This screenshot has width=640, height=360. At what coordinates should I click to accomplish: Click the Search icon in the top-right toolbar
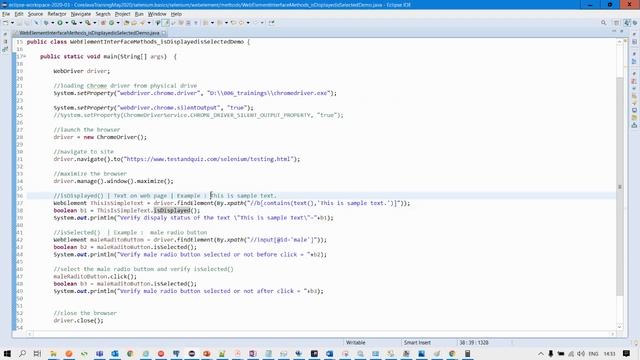604,23
